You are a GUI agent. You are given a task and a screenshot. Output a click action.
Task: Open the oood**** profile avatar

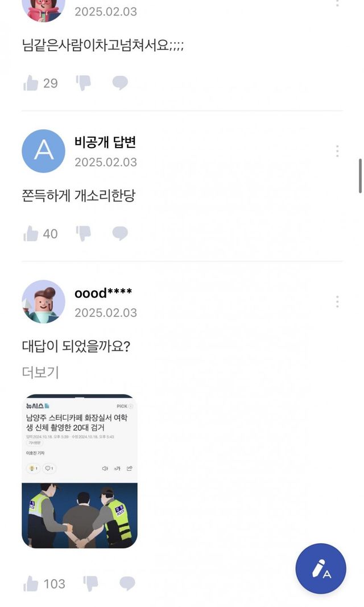(43, 301)
